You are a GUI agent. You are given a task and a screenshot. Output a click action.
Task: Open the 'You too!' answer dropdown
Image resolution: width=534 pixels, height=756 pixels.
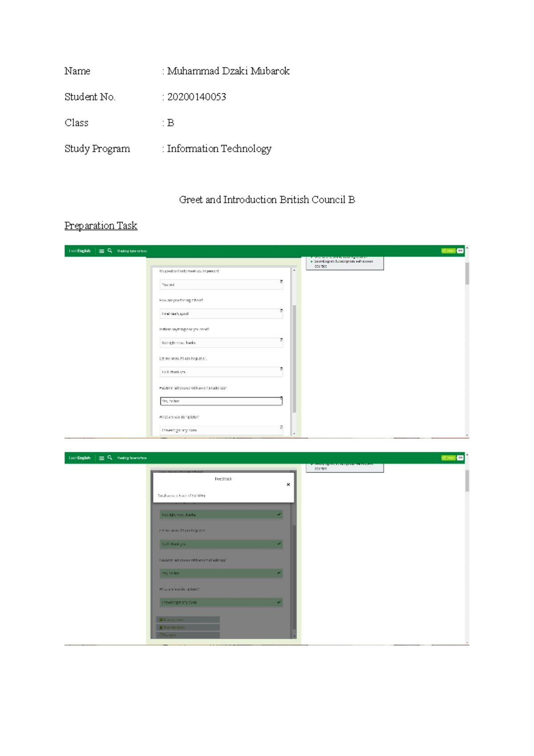281,282
